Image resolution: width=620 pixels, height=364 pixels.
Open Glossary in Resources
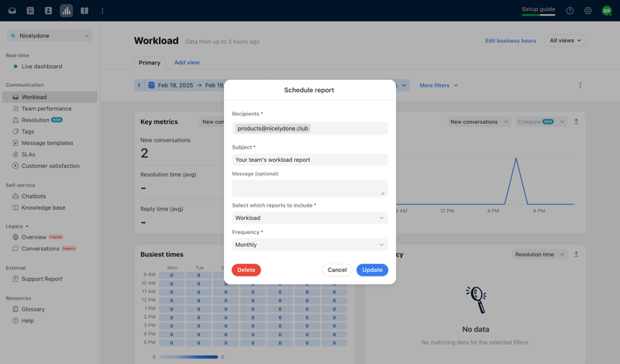[x=33, y=309]
